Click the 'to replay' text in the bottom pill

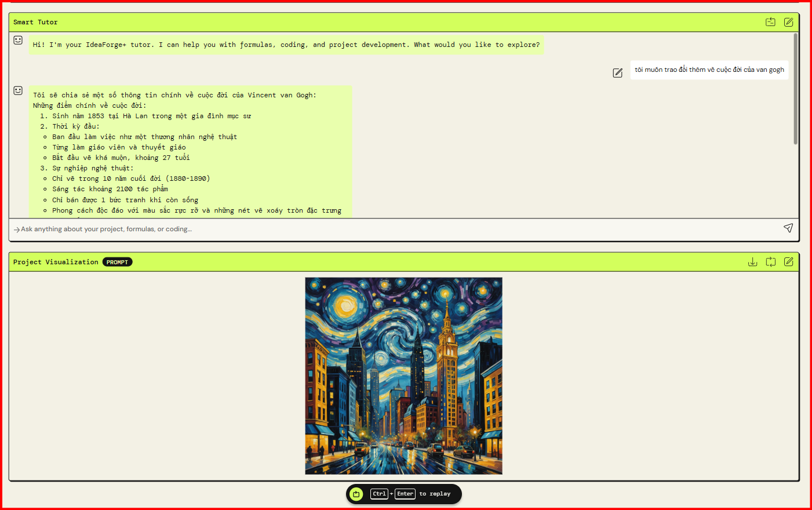click(x=435, y=494)
